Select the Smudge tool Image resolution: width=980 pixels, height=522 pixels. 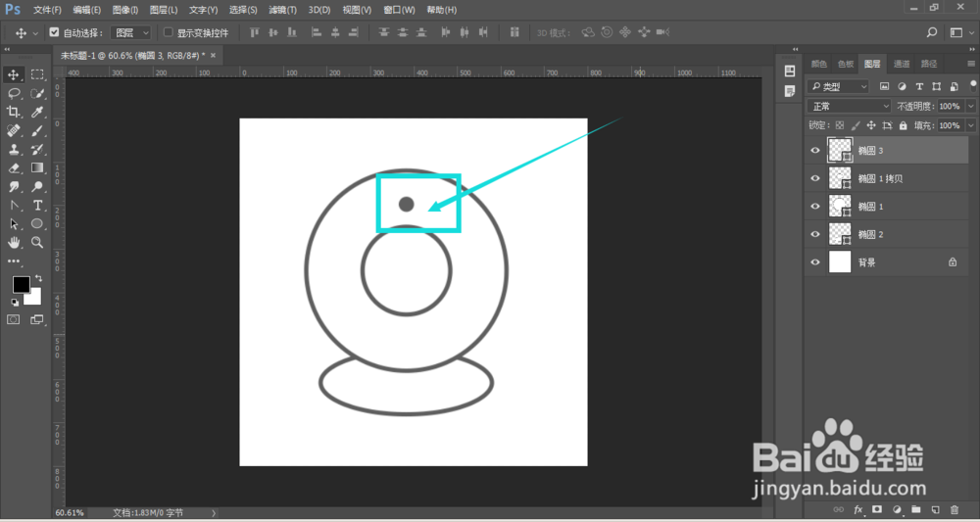(x=14, y=187)
